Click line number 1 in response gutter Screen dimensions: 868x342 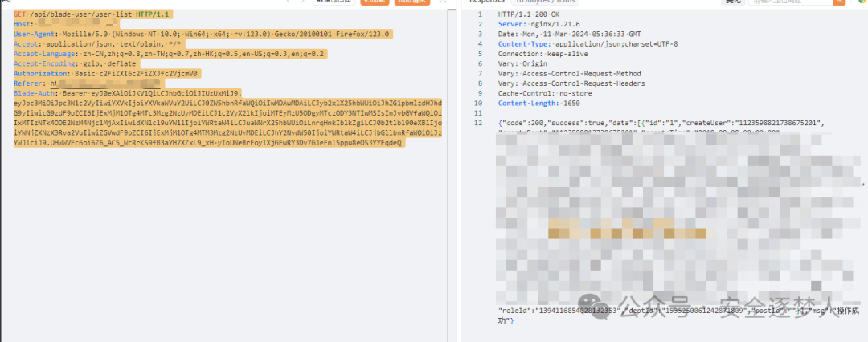tap(480, 14)
